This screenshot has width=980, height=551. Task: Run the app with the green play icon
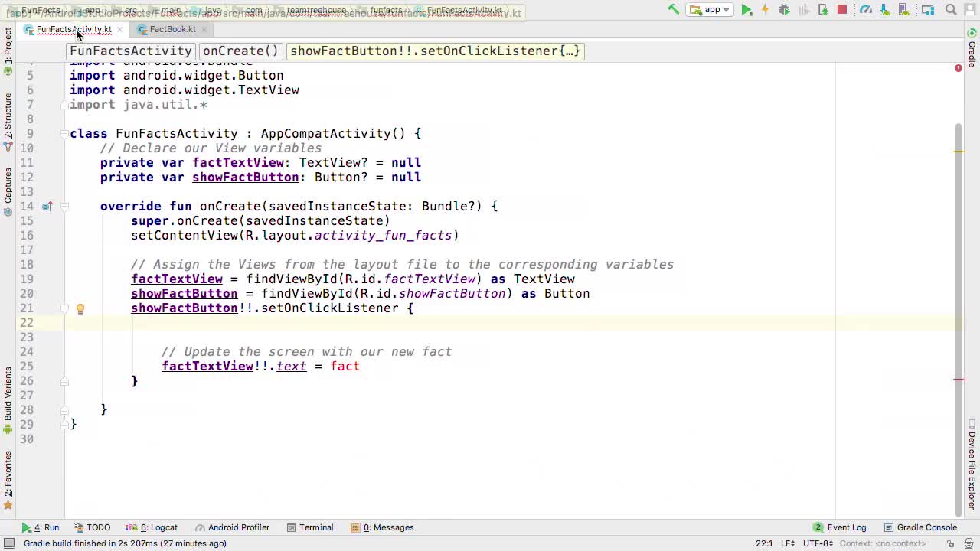746,10
